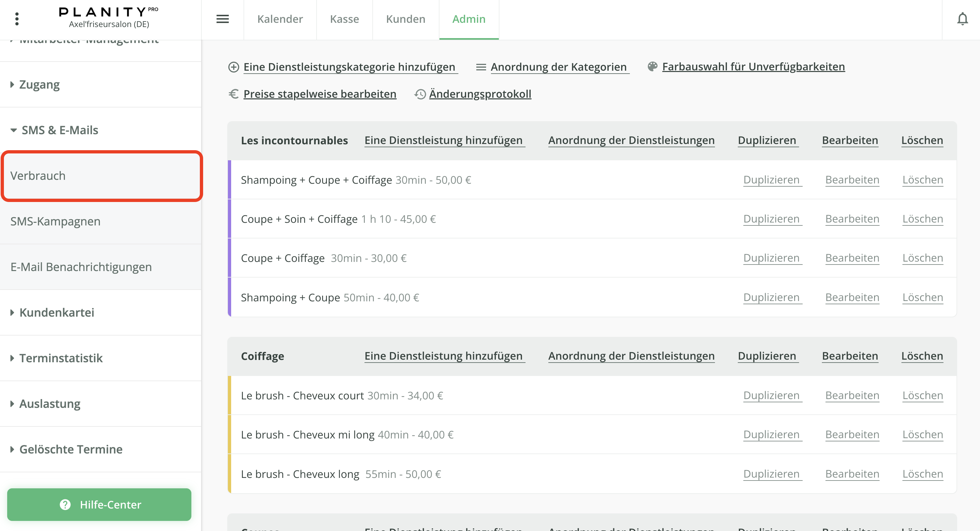
Task: Expand the Terminstatistik section
Action: 61,358
